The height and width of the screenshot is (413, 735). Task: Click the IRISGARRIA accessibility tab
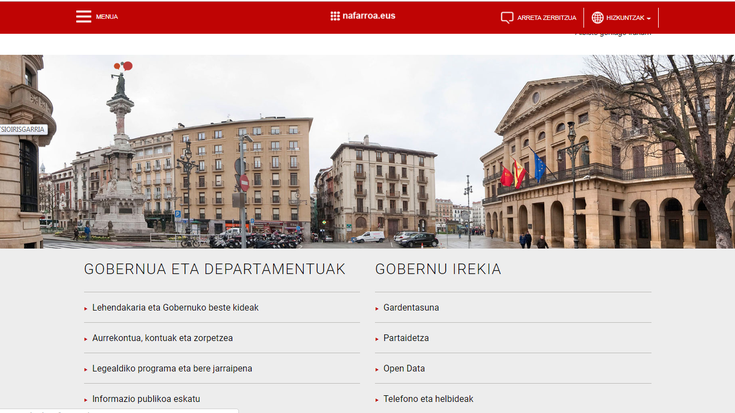coord(23,129)
